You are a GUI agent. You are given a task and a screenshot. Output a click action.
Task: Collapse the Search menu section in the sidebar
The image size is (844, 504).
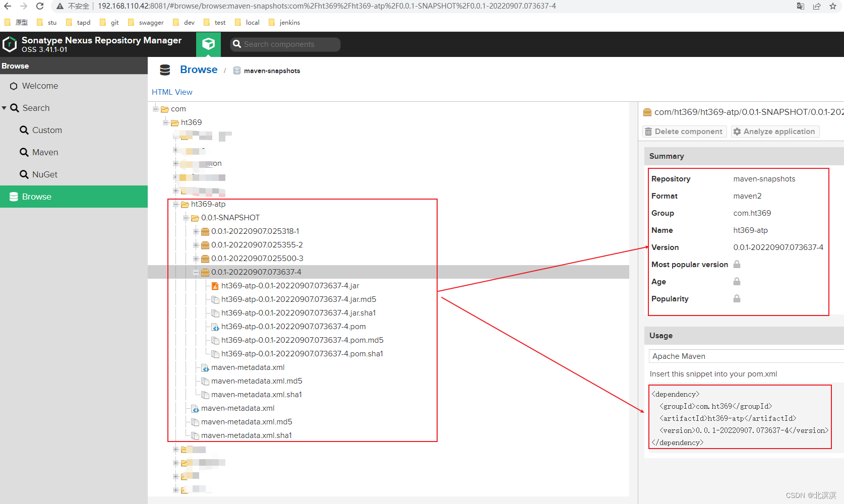[x=4, y=108]
